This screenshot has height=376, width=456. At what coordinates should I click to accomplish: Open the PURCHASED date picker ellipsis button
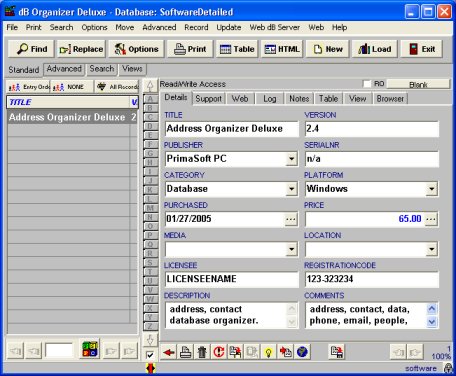pyautogui.click(x=291, y=219)
